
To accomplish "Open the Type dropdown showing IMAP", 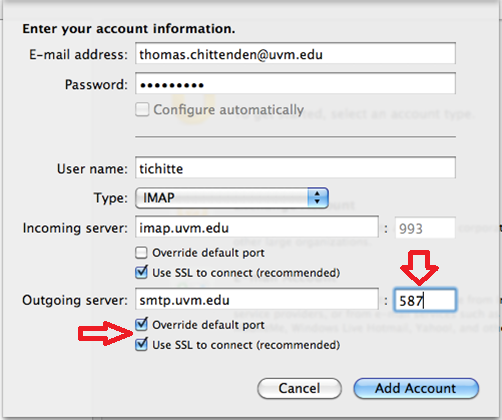I will coord(232,198).
